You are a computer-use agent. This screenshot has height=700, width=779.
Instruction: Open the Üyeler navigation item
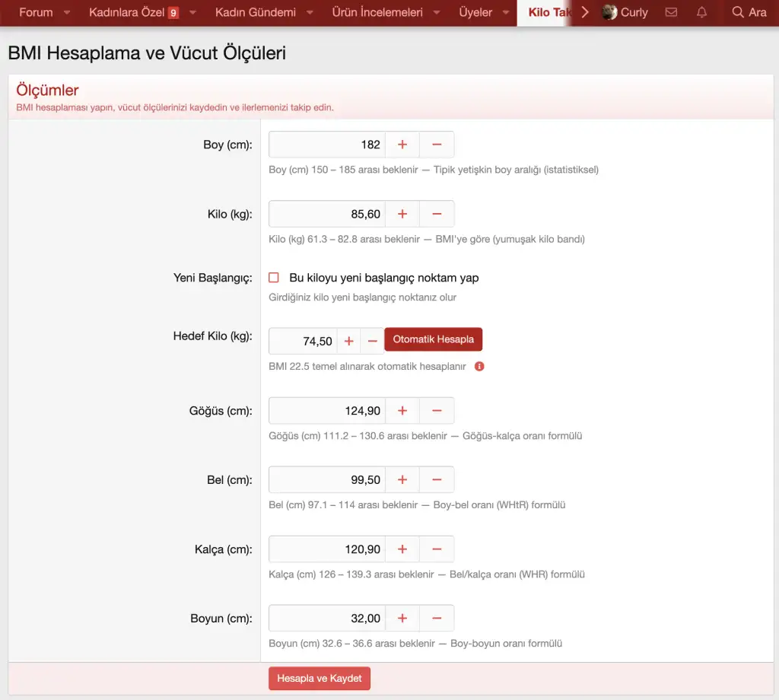coord(475,12)
